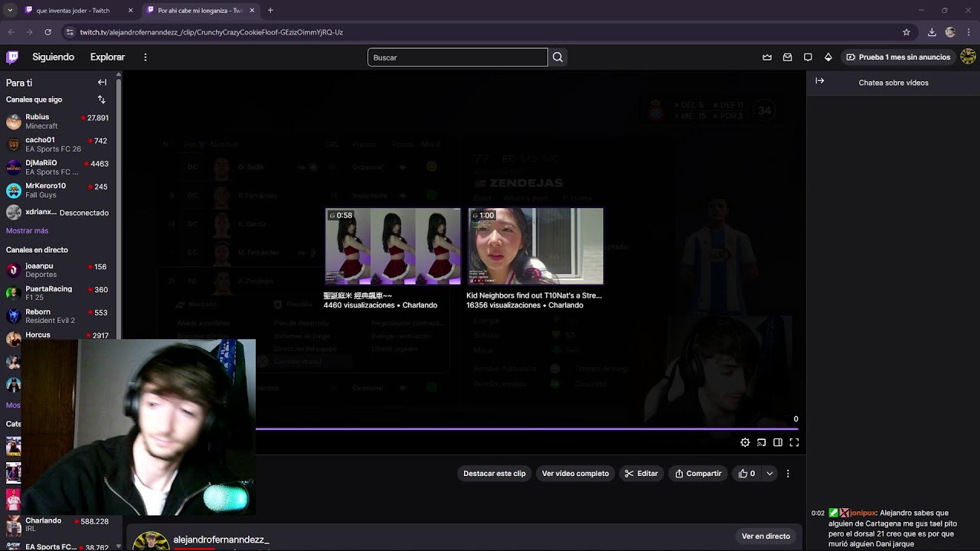Open the Twitch home logo

(x=12, y=57)
